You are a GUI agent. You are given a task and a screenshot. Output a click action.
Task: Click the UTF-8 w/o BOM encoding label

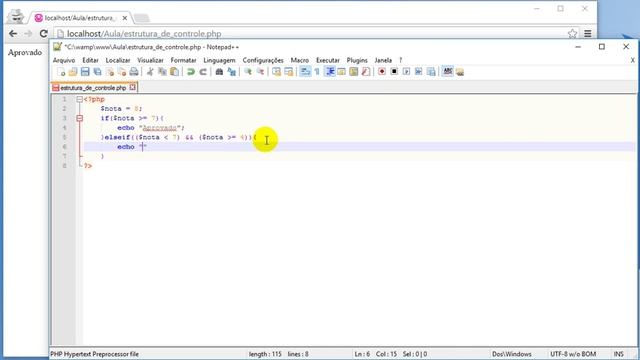pos(573,354)
